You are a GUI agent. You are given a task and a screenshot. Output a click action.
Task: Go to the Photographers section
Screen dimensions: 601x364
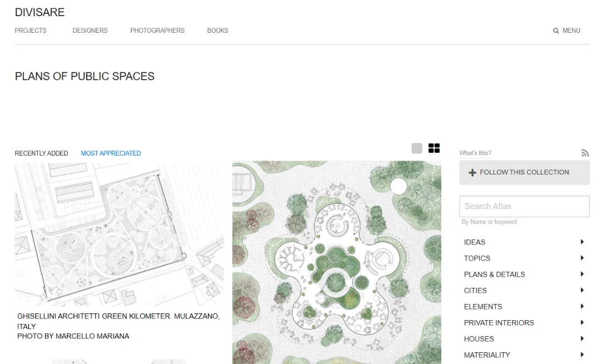click(x=157, y=31)
